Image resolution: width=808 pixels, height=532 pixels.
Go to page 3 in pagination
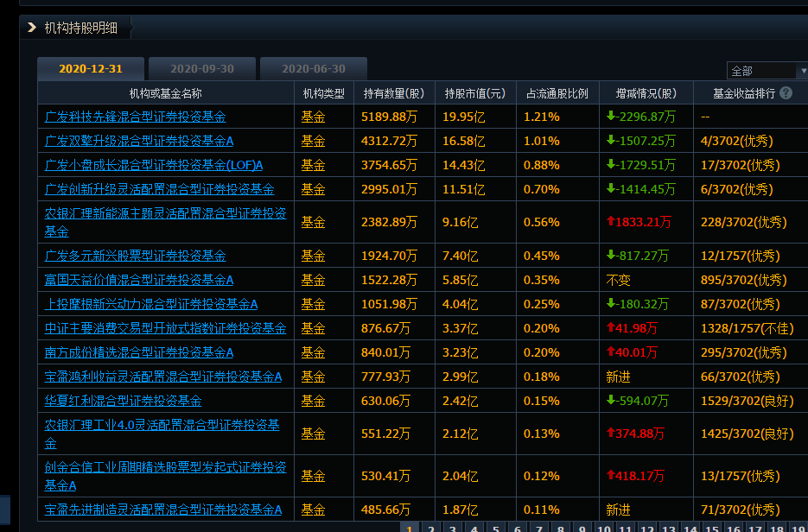[x=453, y=528]
